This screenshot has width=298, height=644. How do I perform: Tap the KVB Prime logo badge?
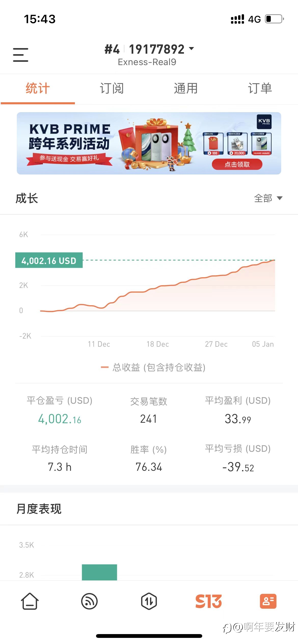pyautogui.click(x=264, y=122)
